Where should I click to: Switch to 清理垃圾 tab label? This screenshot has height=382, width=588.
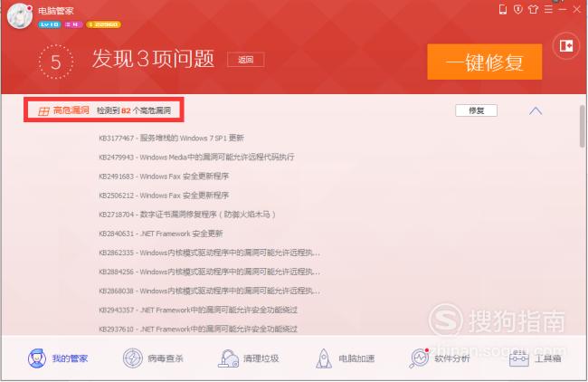pos(261,358)
